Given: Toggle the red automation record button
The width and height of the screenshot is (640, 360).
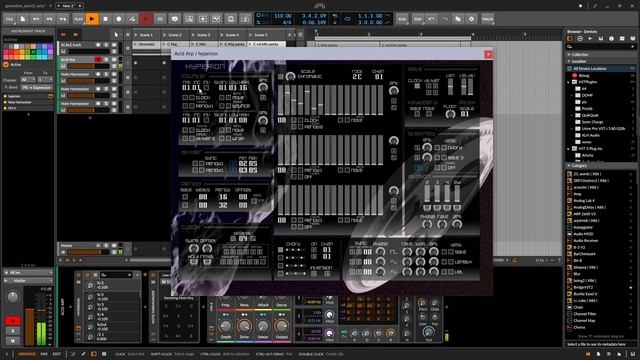Looking at the screenshot, I should pyautogui.click(x=145, y=19).
